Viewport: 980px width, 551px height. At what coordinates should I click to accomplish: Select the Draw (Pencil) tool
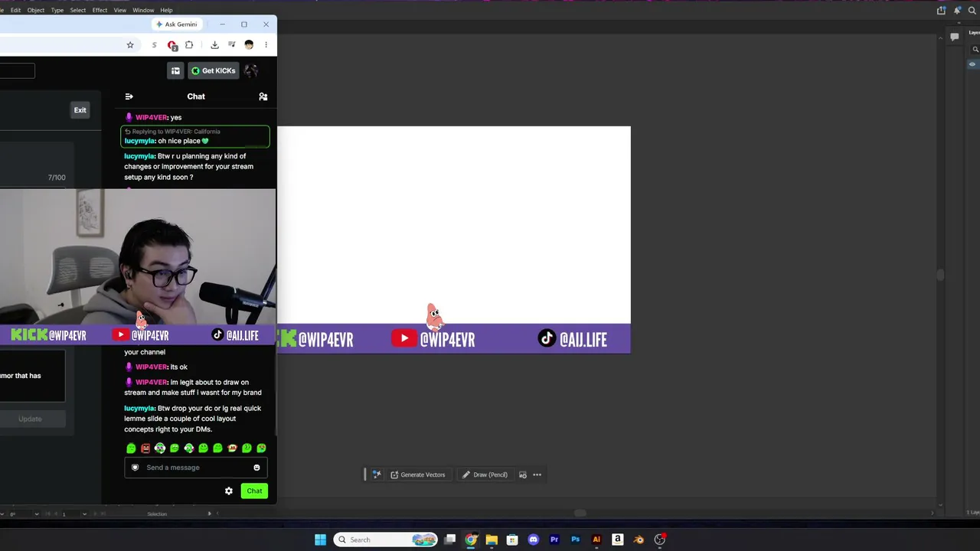point(485,475)
